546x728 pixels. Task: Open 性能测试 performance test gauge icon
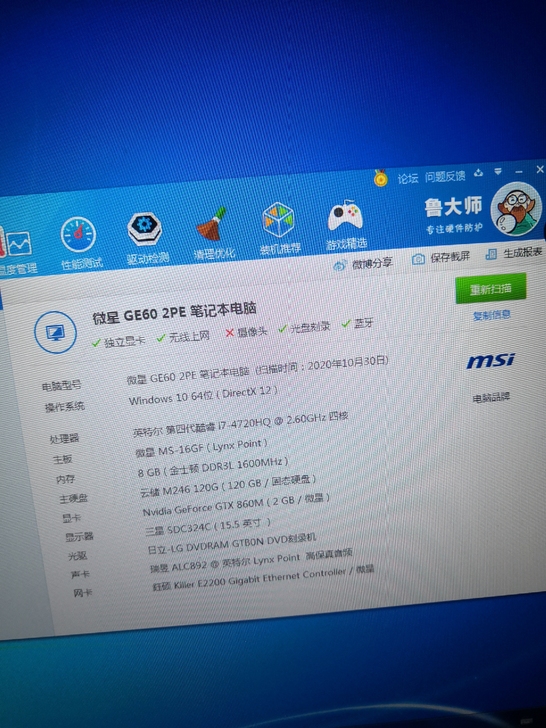(78, 234)
